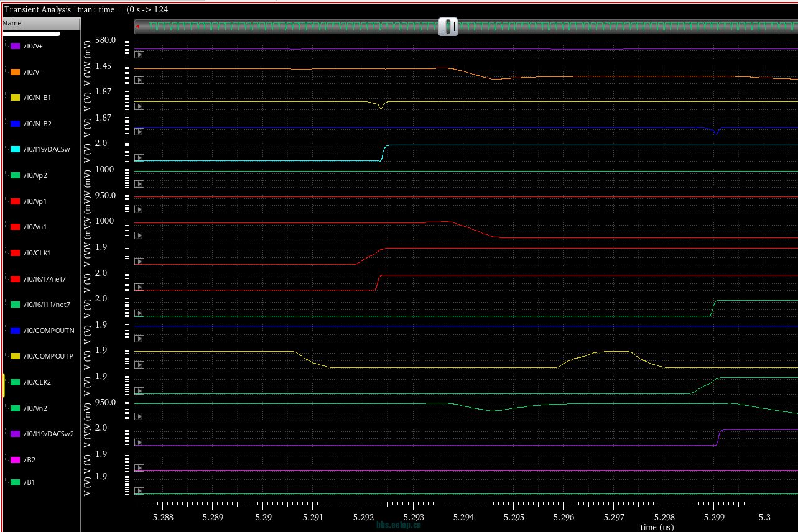Image resolution: width=798 pixels, height=532 pixels.
Task: Expand the /I0/I19/DACSw strip arrow button
Action: pyautogui.click(x=139, y=158)
